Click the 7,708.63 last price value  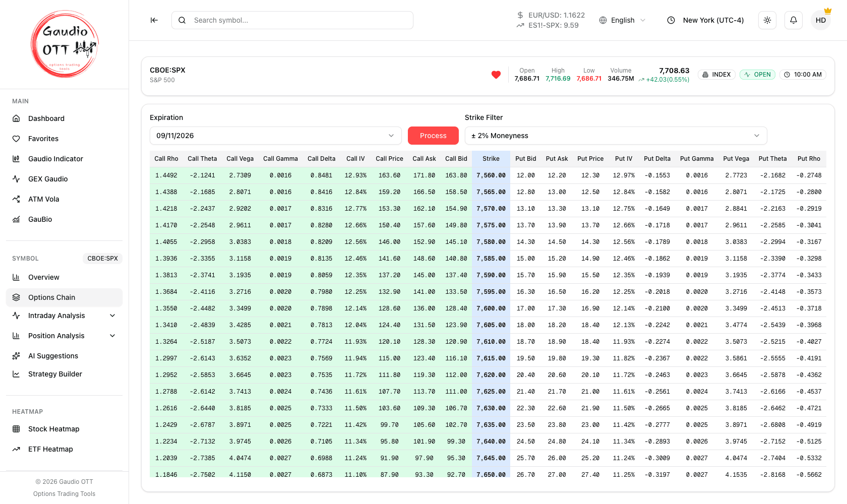(674, 71)
